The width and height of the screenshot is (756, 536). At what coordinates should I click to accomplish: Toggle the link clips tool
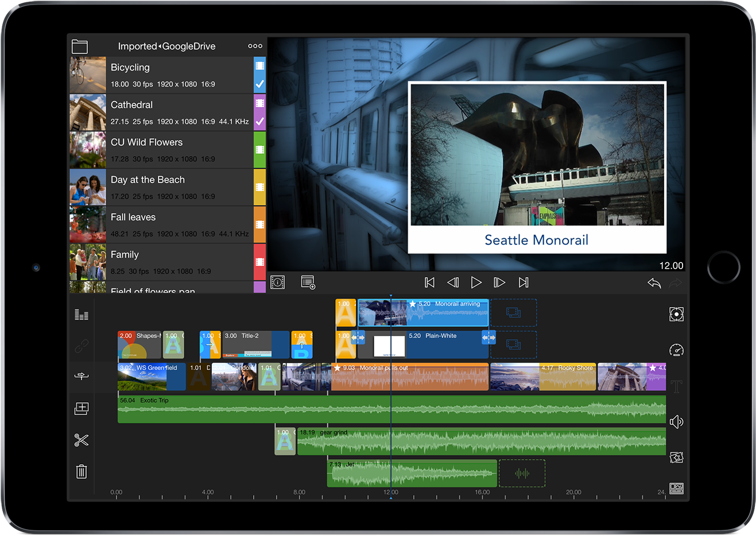coord(81,345)
